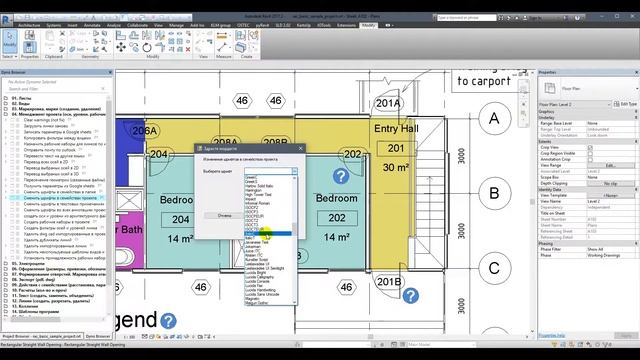Select Lucida Sans Unicode font from list
The image size is (640, 360).
tap(262, 294)
